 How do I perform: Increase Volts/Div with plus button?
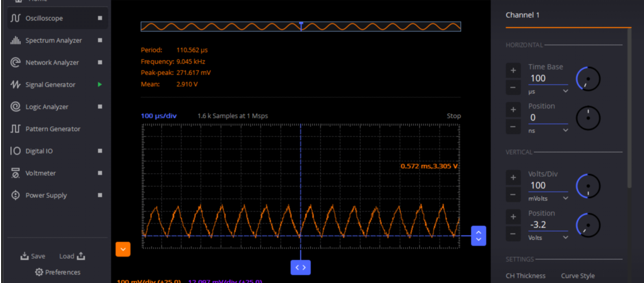click(513, 178)
